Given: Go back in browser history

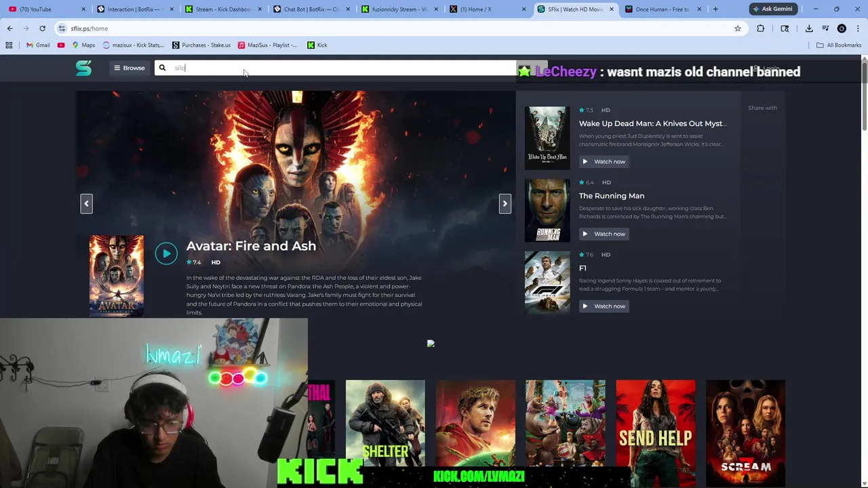Looking at the screenshot, I should click(9, 28).
